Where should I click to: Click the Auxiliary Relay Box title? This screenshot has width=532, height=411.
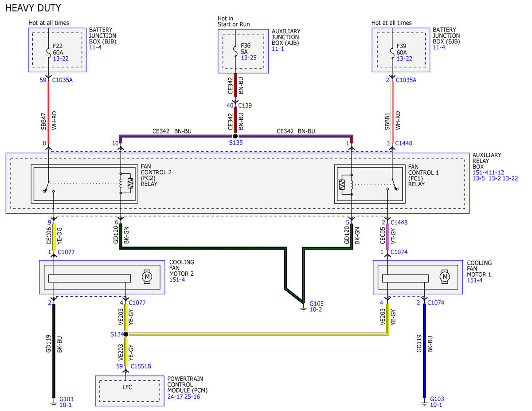487,161
